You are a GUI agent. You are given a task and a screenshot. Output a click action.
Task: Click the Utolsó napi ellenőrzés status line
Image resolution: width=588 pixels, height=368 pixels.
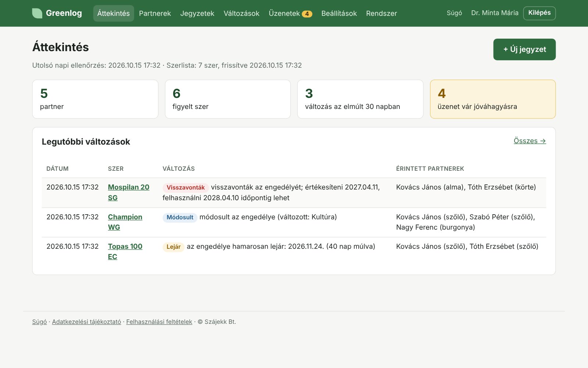[167, 65]
